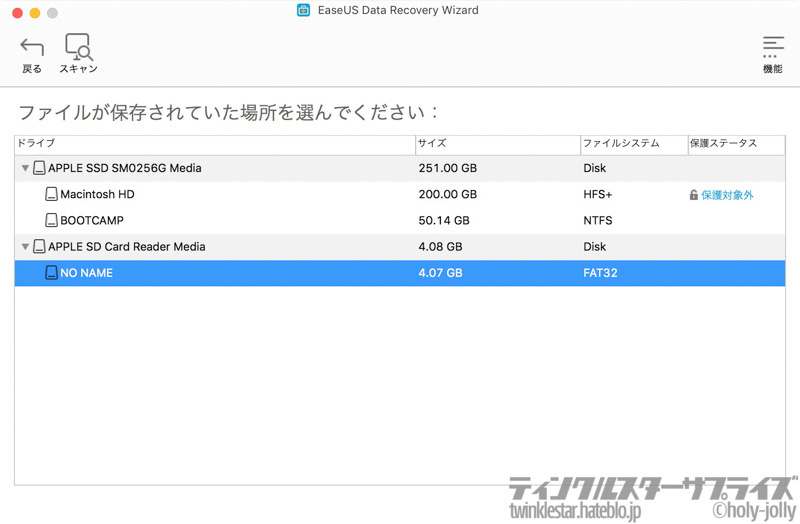Viewport: 800px width, 524px height.
Task: Sort by the サイズ column header
Action: tap(498, 143)
